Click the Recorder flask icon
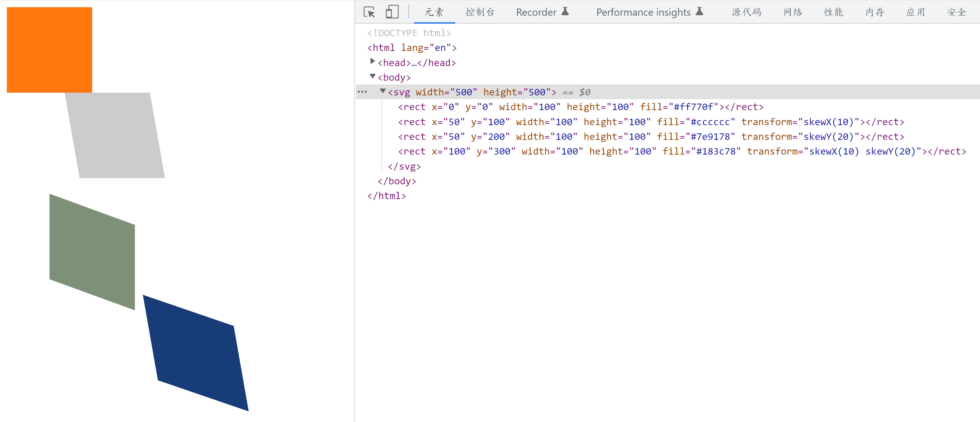Screen dimensions: 980x422 point(565,11)
